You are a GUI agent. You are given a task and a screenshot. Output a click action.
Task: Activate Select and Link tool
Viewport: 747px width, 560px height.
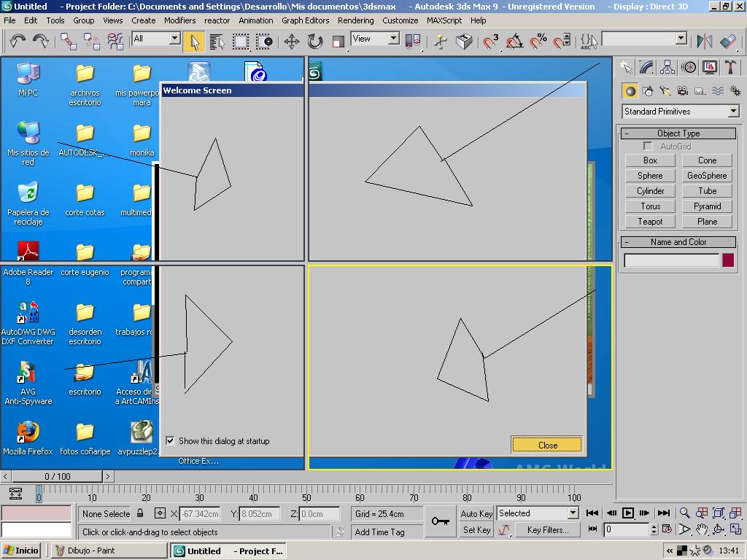69,42
